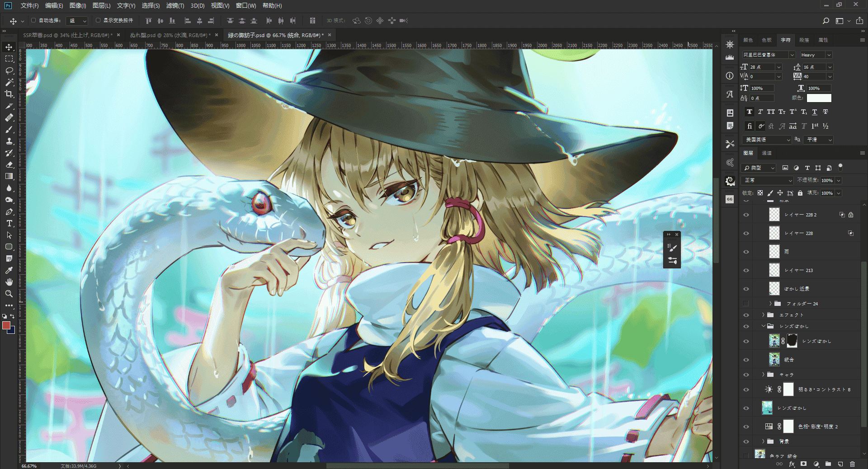Show the フォルダー 24 group
Screen dimensions: 868x469
[x=746, y=304]
